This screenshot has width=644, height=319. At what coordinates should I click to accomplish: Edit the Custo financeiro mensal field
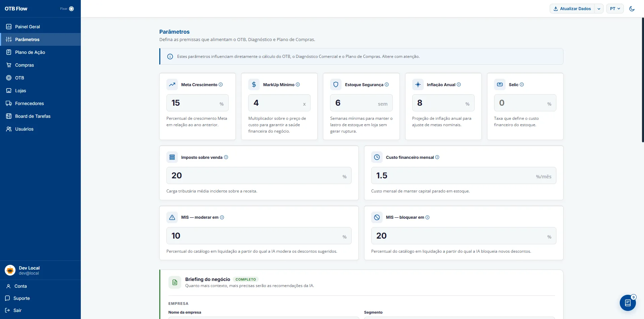click(x=463, y=176)
